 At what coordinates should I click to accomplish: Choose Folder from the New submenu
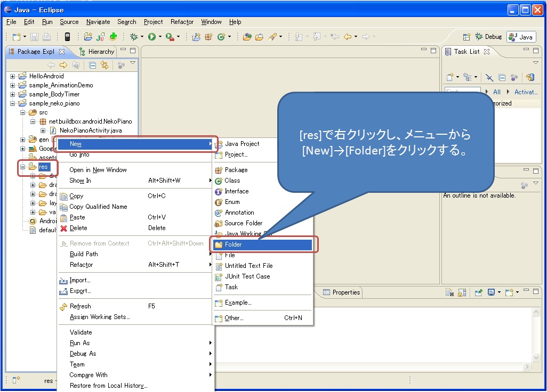[x=263, y=244]
